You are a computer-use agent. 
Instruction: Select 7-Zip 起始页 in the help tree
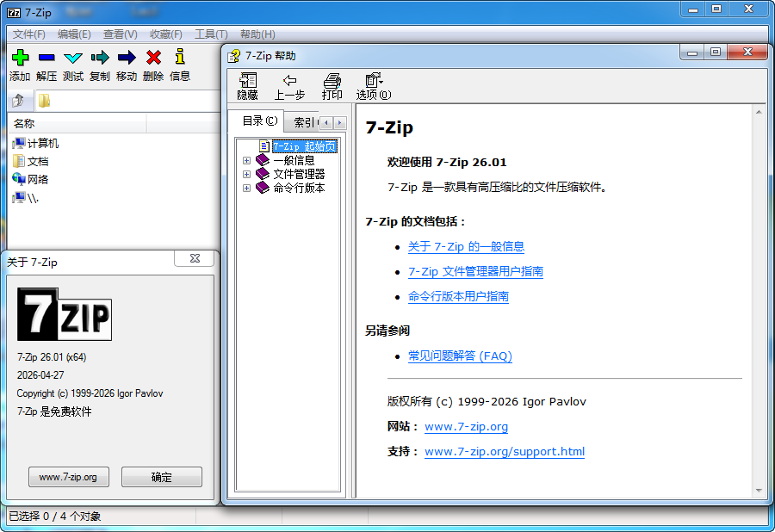click(x=305, y=146)
